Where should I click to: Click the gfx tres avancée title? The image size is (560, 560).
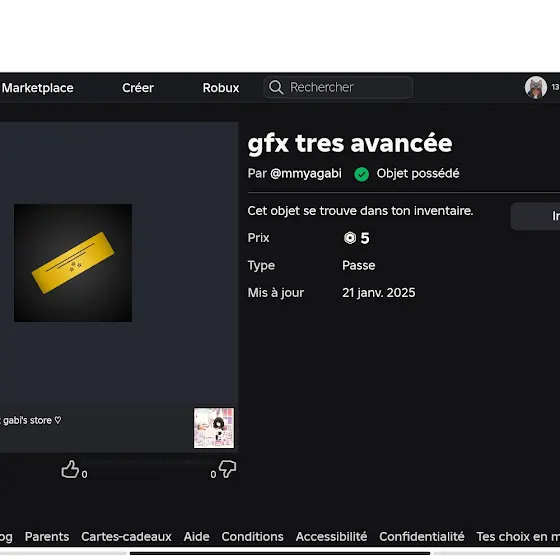click(350, 144)
